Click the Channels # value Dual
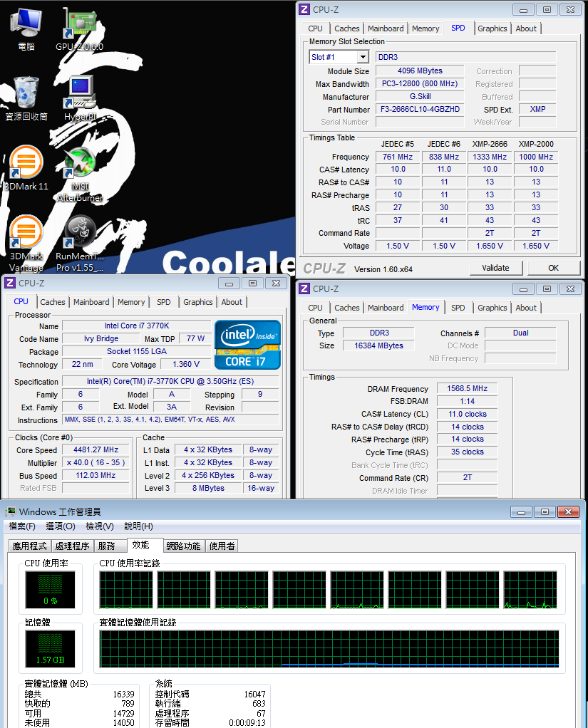The height and width of the screenshot is (728, 588). pyautogui.click(x=521, y=333)
